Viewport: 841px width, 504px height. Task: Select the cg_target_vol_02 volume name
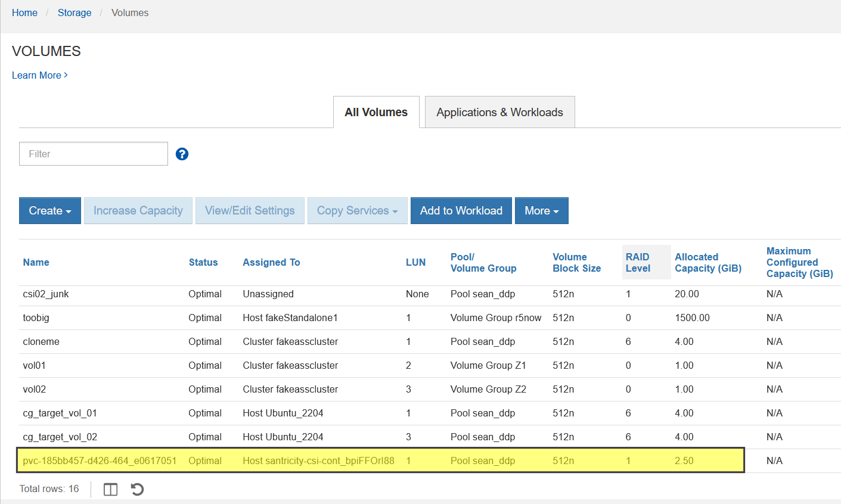click(x=60, y=437)
